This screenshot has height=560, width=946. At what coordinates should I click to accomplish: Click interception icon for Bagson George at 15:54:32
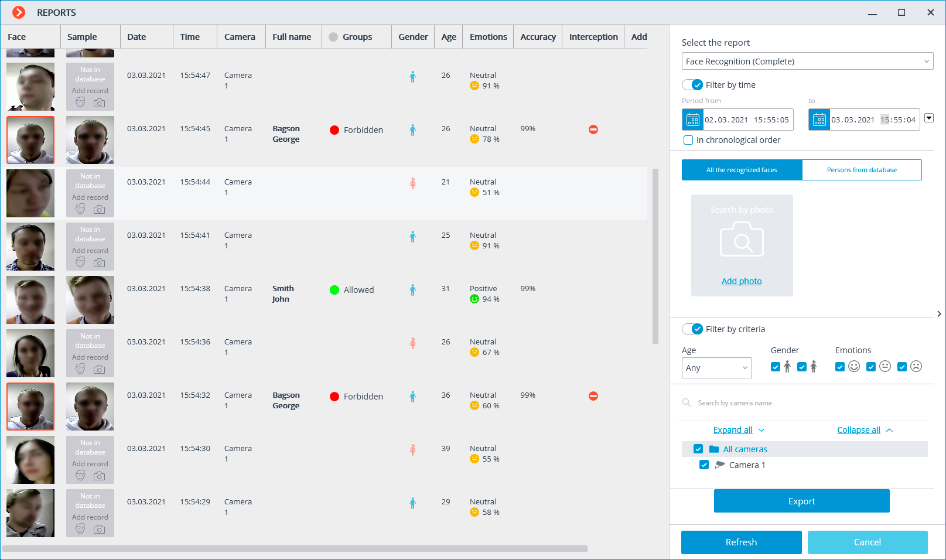[x=593, y=396]
